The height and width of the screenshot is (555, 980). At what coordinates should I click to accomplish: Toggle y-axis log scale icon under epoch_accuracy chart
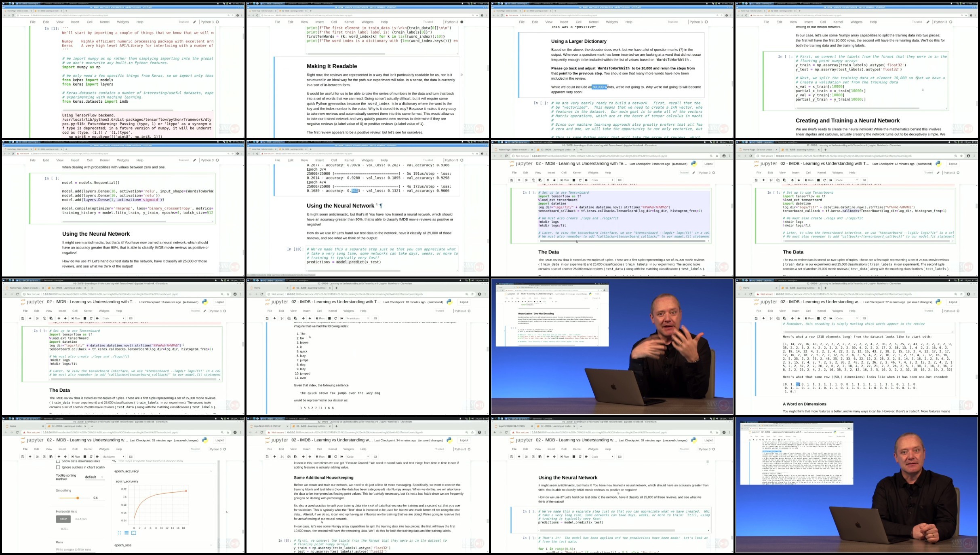(x=126, y=533)
